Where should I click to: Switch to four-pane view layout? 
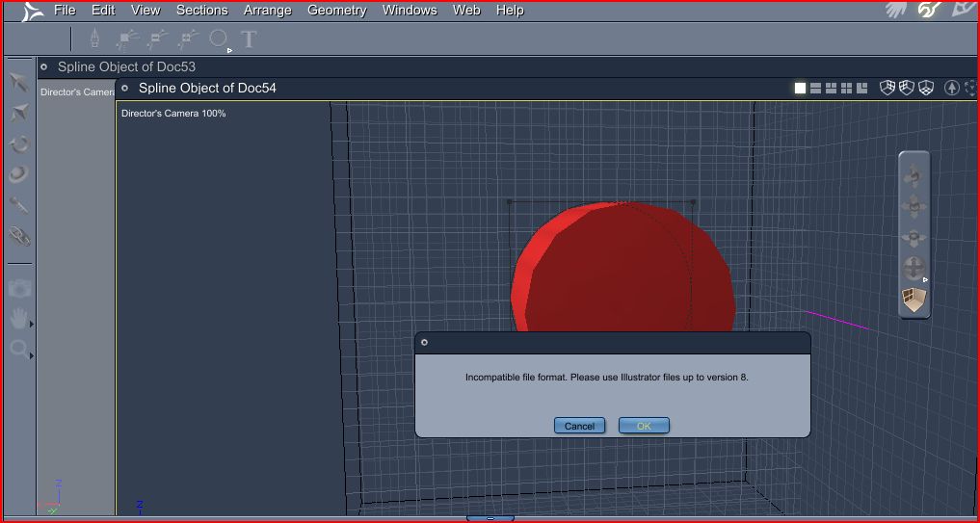(846, 88)
